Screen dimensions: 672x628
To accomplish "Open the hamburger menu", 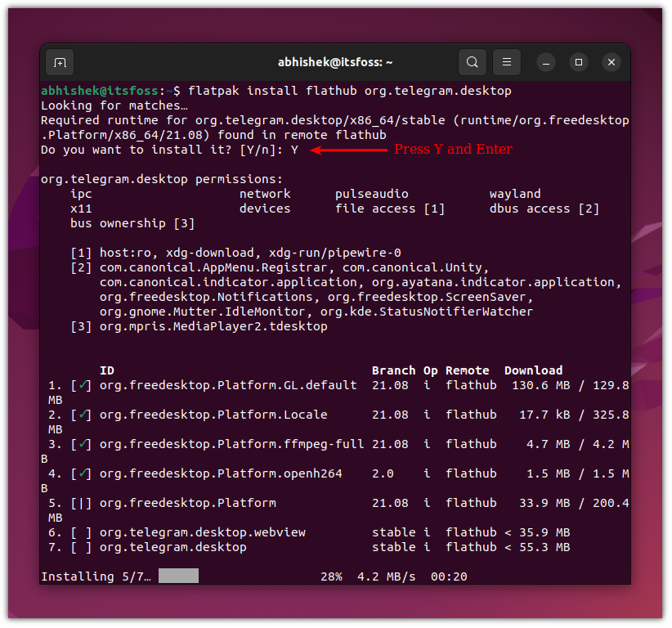I will click(x=507, y=63).
